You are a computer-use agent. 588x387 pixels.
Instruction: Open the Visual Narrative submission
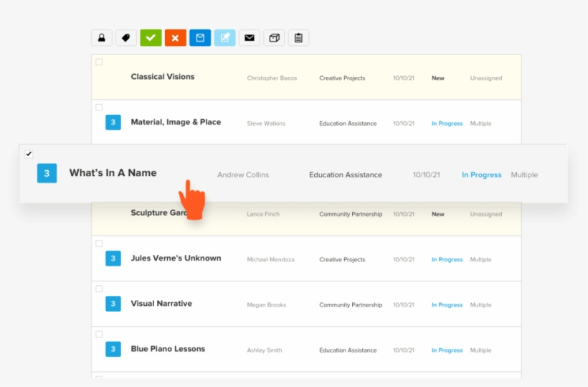[x=161, y=303]
